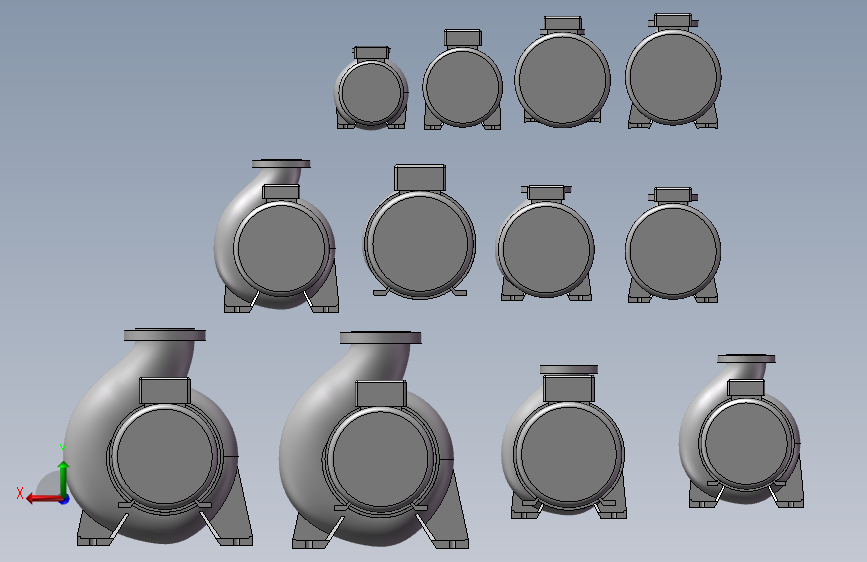This screenshot has width=867, height=562.
Task: Select the middle-row motor without foot blocks
Action: pos(420,232)
